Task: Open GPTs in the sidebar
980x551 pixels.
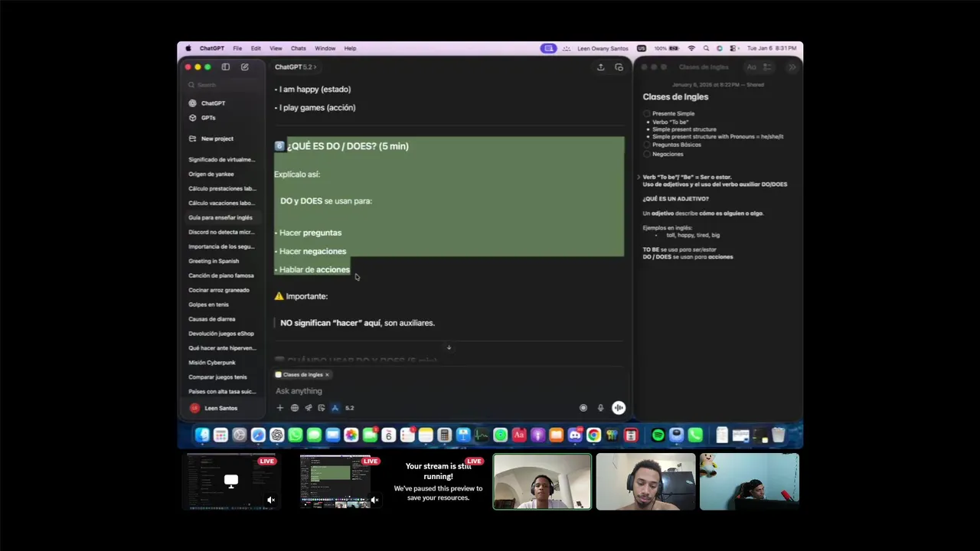Action: (x=208, y=118)
